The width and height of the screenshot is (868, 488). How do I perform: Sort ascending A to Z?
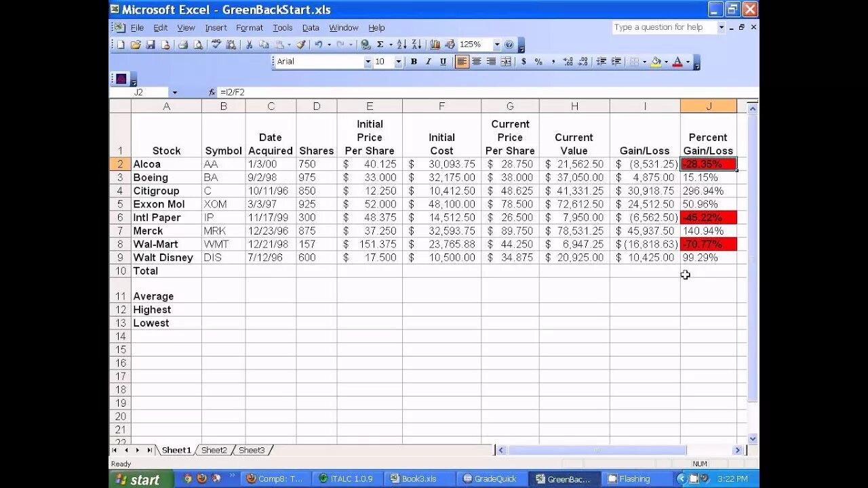(401, 45)
